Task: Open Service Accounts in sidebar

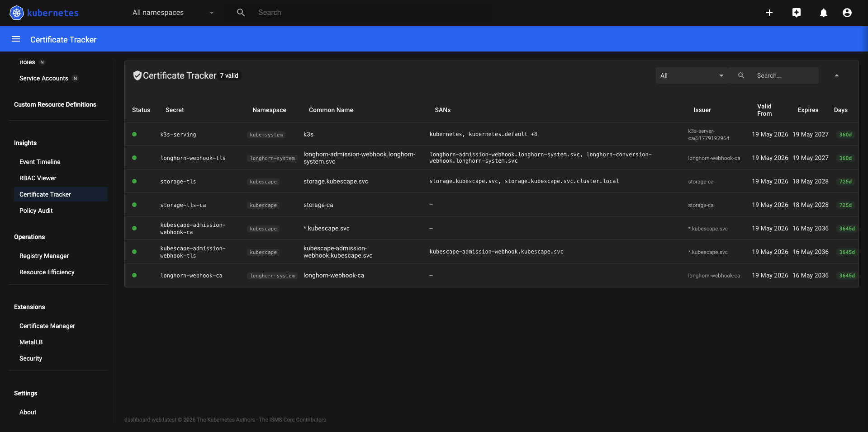Action: coord(44,78)
